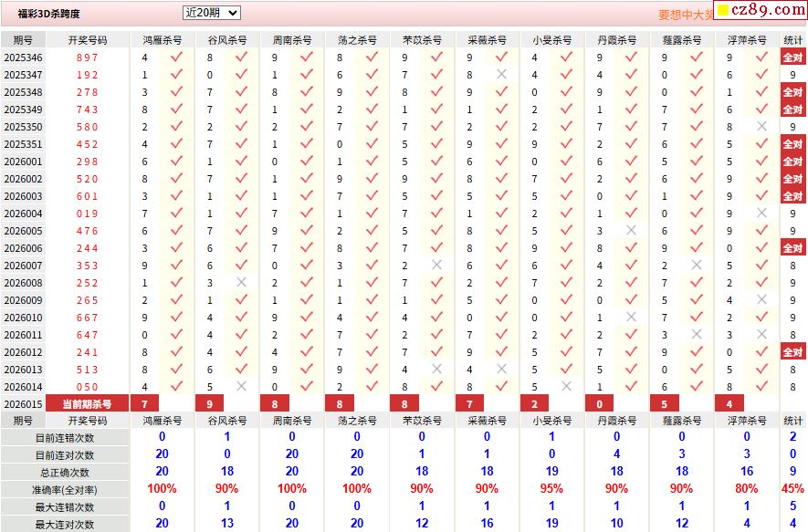Click the 总正确次数 row label
This screenshot has height=532, width=808.
[65, 473]
